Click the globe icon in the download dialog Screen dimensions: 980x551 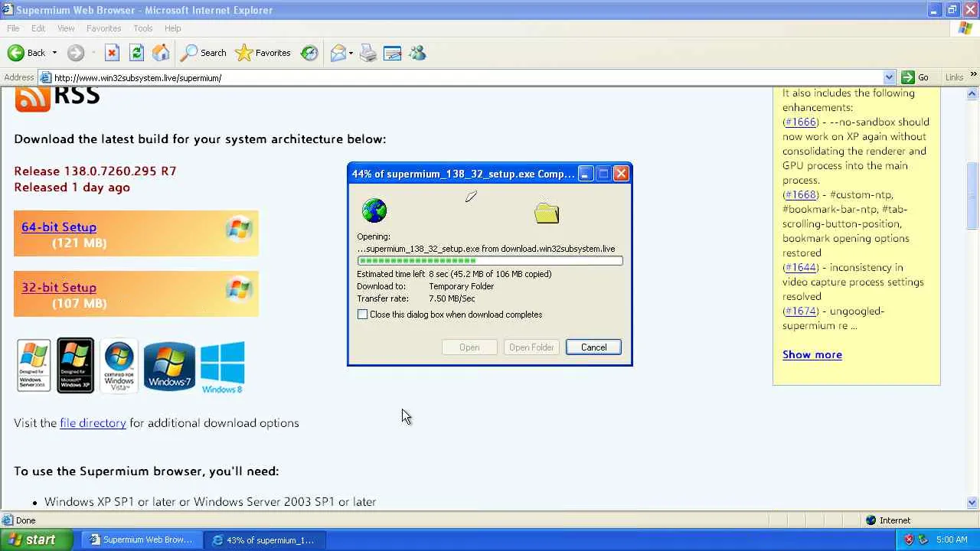coord(374,210)
